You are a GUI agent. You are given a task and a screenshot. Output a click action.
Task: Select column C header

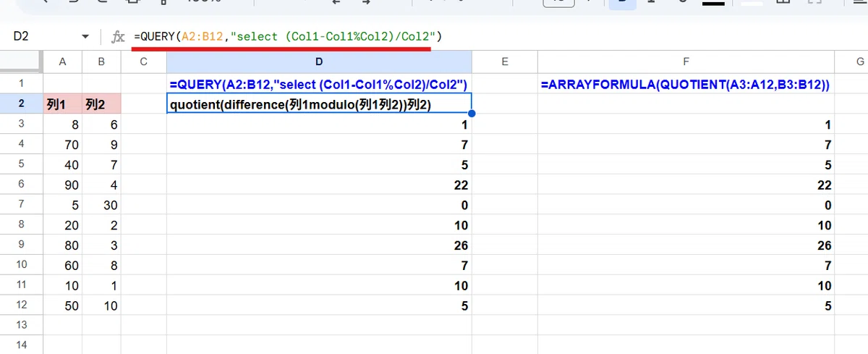coord(143,62)
